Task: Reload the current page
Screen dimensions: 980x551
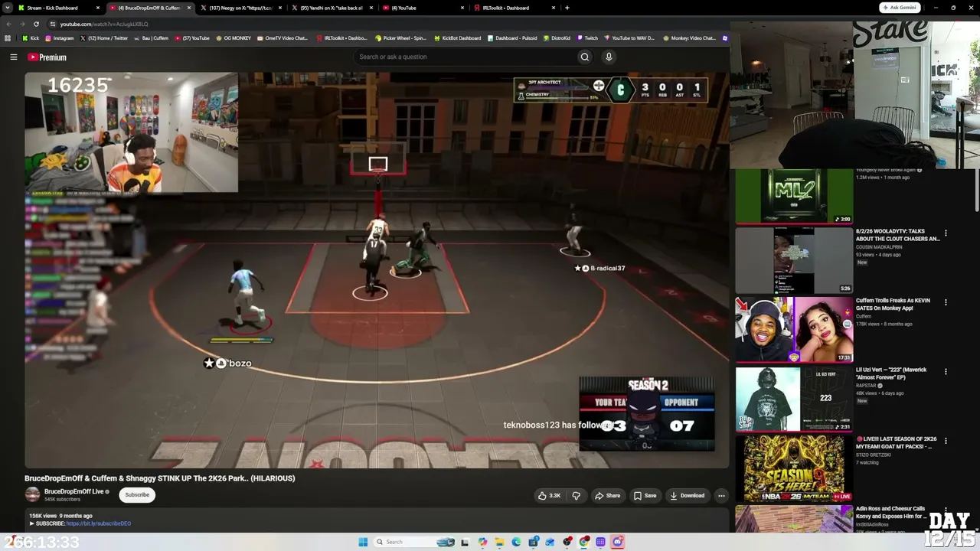Action: pos(36,24)
